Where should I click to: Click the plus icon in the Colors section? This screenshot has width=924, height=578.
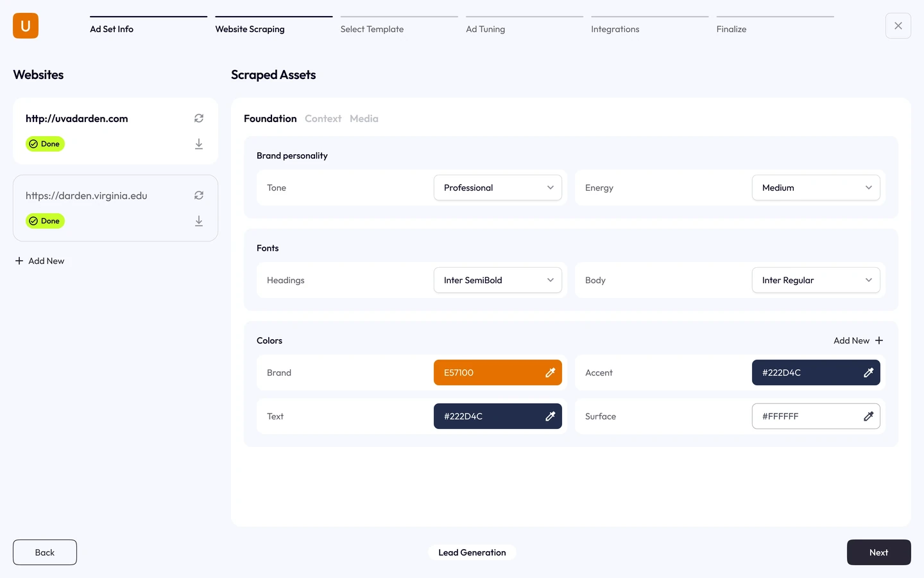(879, 340)
